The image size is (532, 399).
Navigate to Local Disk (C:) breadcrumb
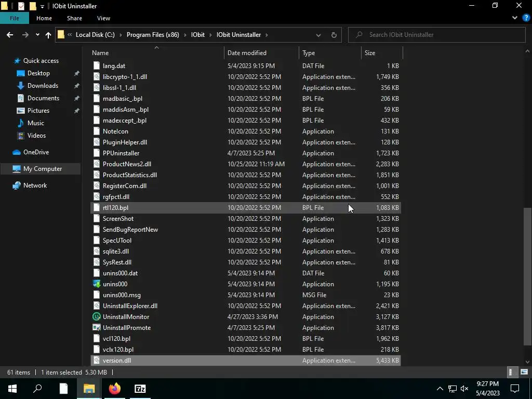[x=95, y=35]
